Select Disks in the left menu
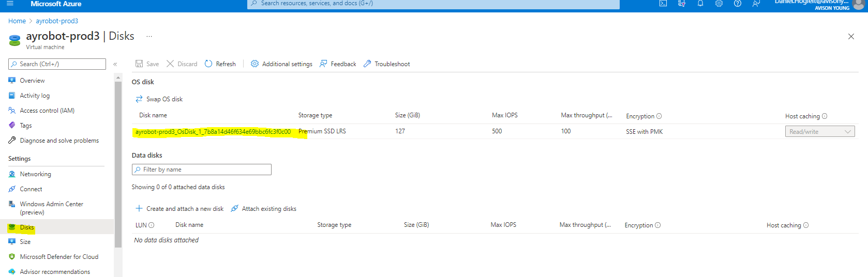Screen dimensions: 868x277 [27, 227]
